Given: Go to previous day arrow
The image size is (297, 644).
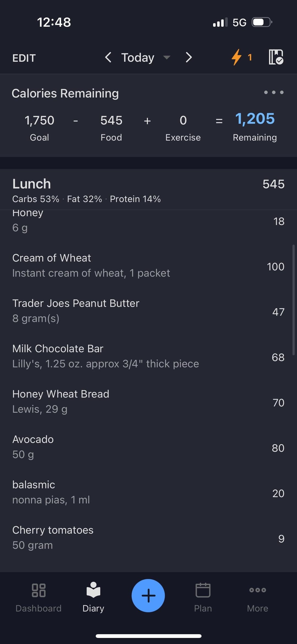Looking at the screenshot, I should [x=108, y=57].
